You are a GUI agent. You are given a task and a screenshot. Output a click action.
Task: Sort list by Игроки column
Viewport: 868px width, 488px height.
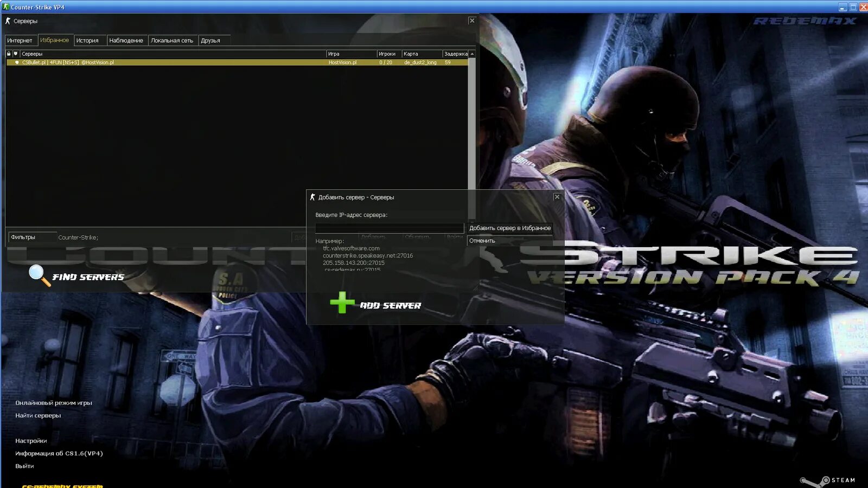(x=389, y=54)
